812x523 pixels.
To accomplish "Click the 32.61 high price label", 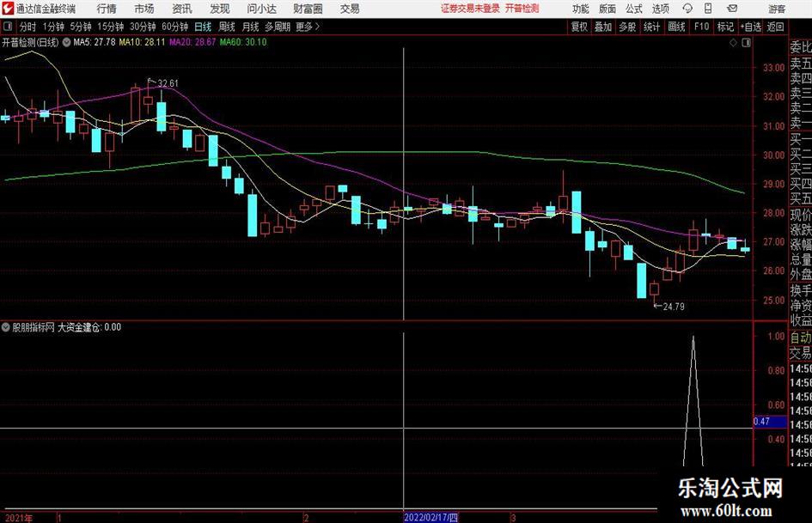I will pos(168,83).
